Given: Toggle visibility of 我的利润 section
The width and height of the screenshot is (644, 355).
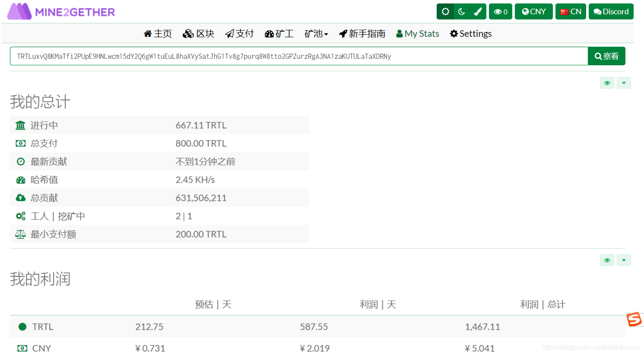Looking at the screenshot, I should 607,260.
